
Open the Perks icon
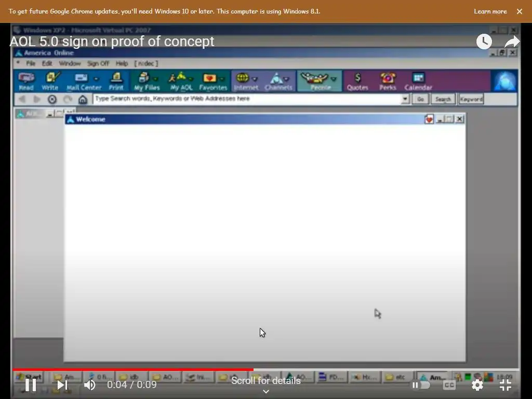[388, 82]
